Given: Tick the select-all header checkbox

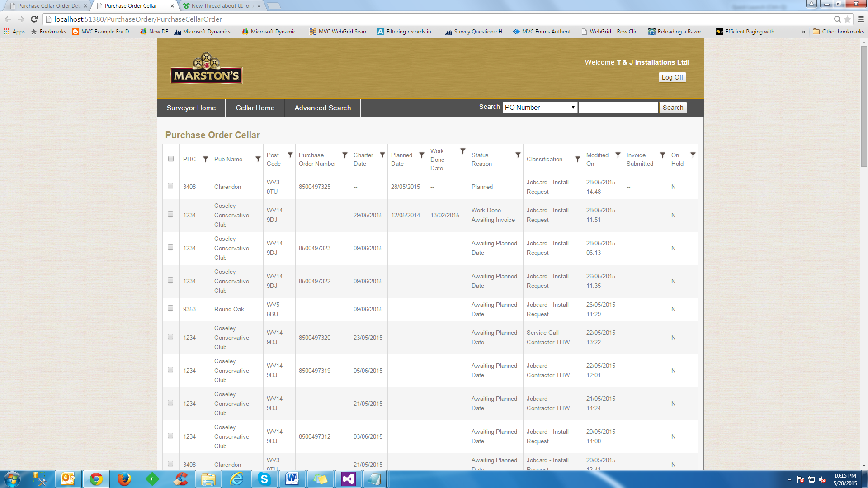Looking at the screenshot, I should tap(171, 159).
